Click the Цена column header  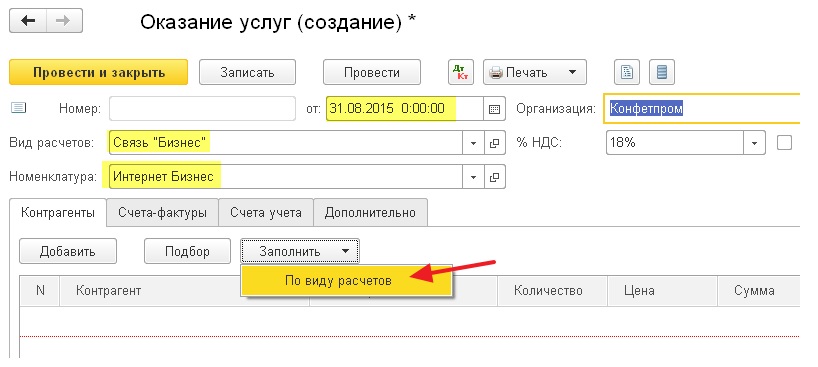(x=663, y=291)
